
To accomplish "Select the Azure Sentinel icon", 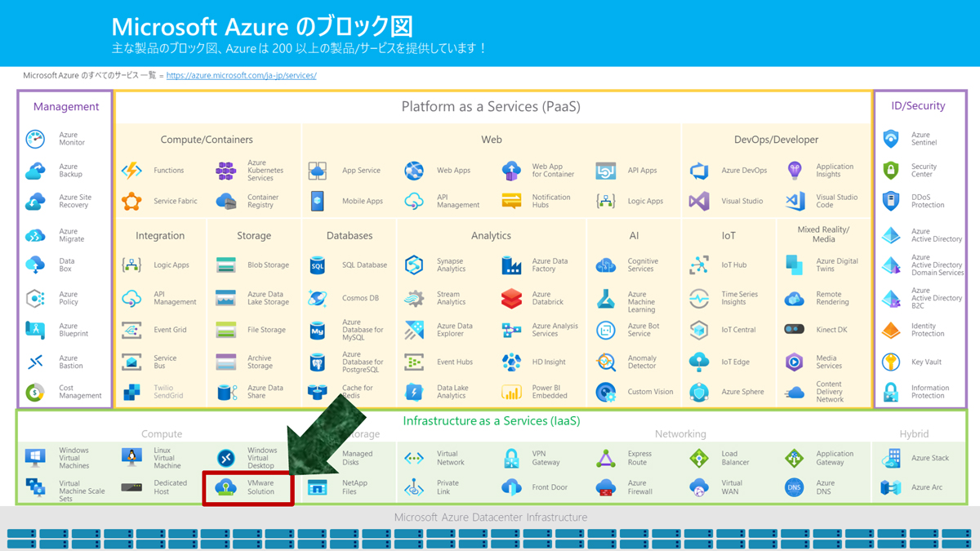I will point(891,139).
